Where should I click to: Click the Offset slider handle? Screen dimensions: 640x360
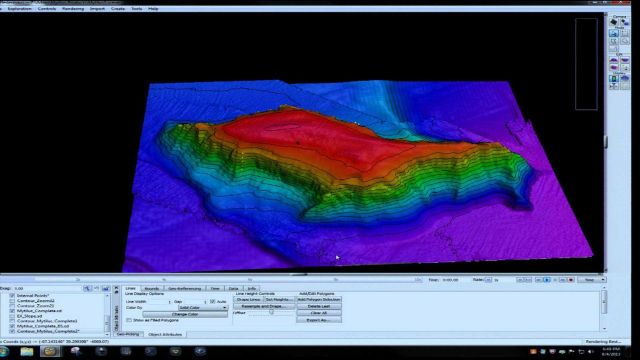point(271,312)
